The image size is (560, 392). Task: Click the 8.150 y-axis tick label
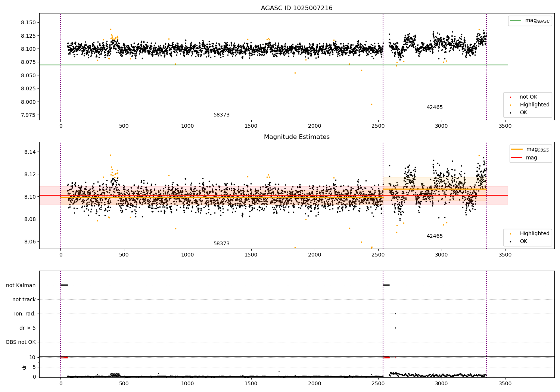tap(28, 23)
